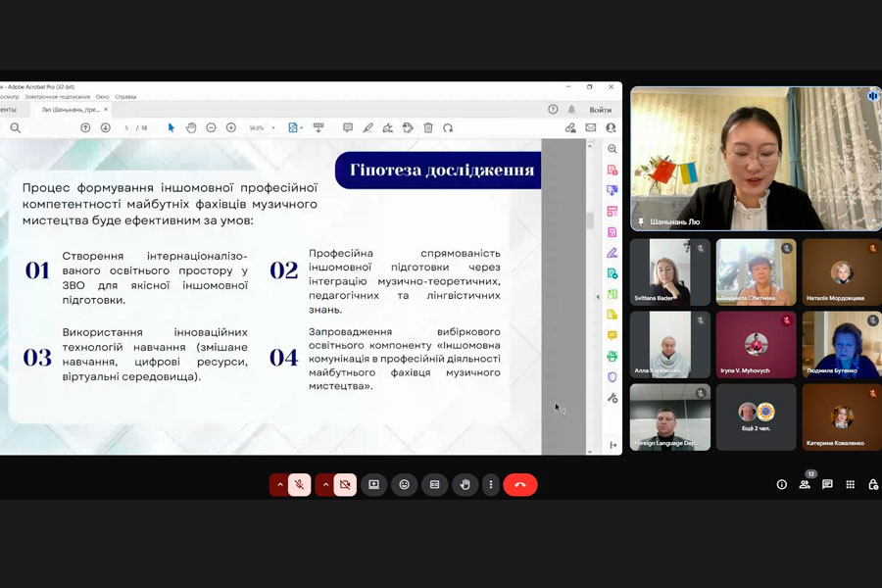Send an emoji reaction in the call

tap(404, 484)
